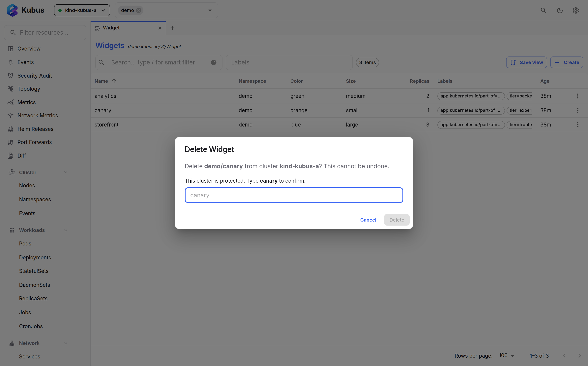Image resolution: width=588 pixels, height=366 pixels.
Task: Open DaemonSets list
Action: coord(35,285)
